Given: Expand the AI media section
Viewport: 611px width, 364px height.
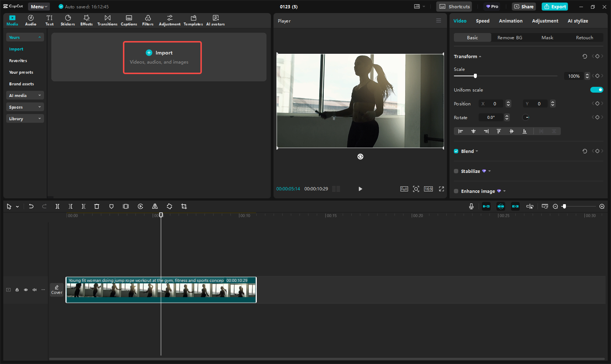Looking at the screenshot, I should (x=25, y=96).
